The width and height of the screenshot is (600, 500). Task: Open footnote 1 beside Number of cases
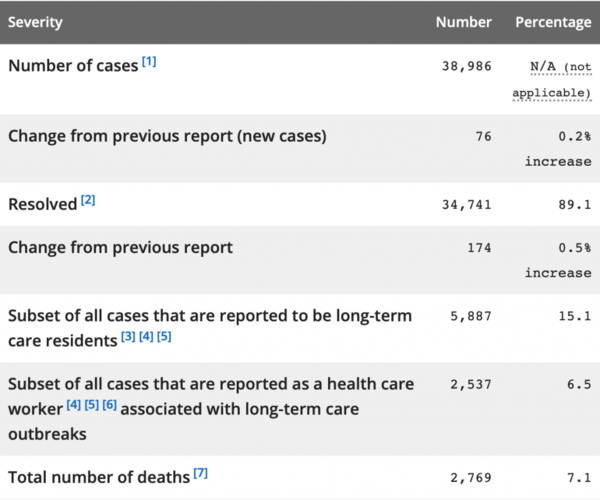pyautogui.click(x=149, y=62)
